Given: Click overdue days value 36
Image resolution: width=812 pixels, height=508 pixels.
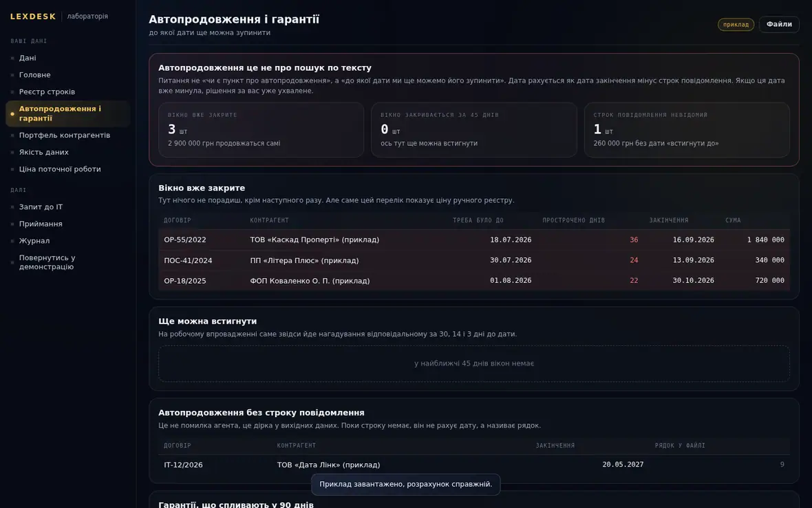Looking at the screenshot, I should click(634, 240).
